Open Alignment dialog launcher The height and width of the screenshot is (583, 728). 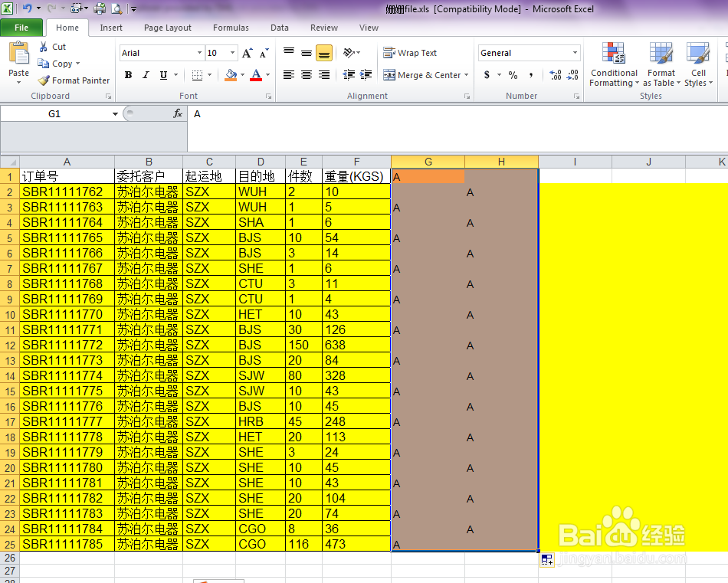(467, 96)
